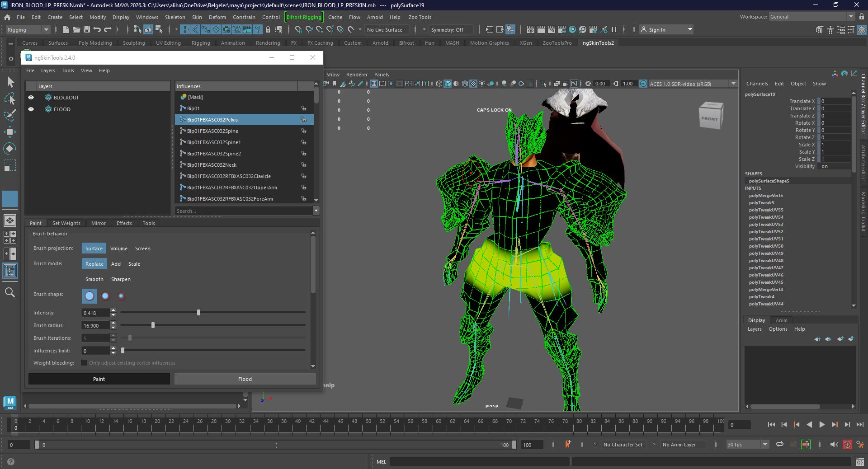Save the scene using the floppy icon

tap(87, 30)
